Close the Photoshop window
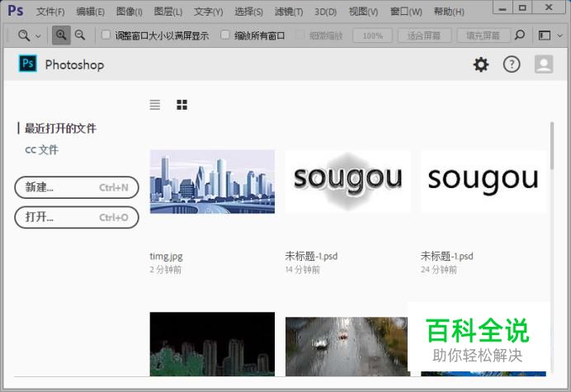Viewport: 571px width, 392px height. click(x=550, y=7)
